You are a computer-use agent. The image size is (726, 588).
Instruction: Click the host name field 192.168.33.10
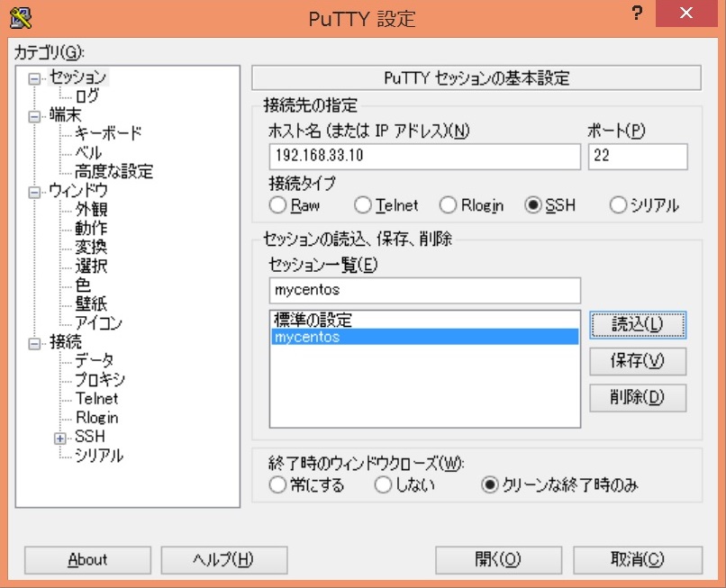[x=424, y=156]
